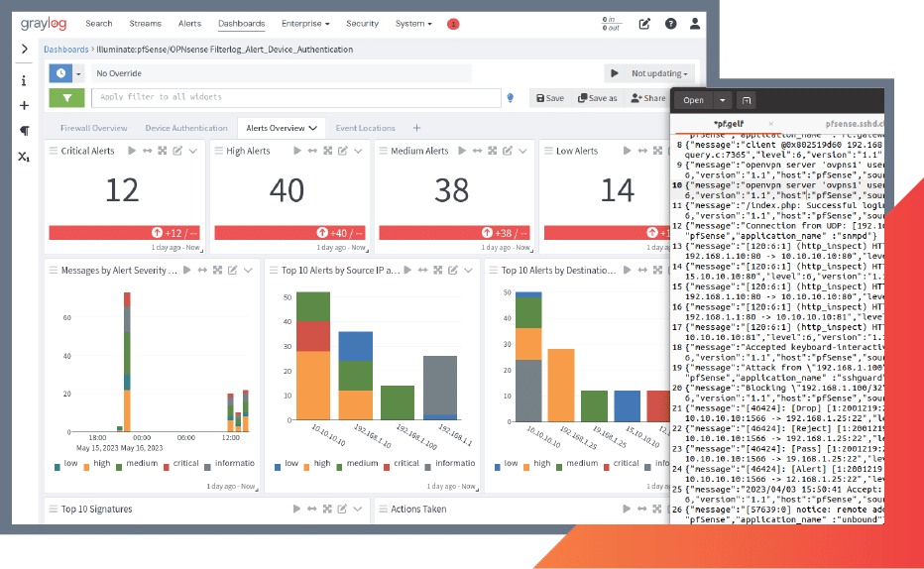Click the lightbulb filter hint icon
Image resolution: width=924 pixels, height=569 pixels.
[x=511, y=97]
